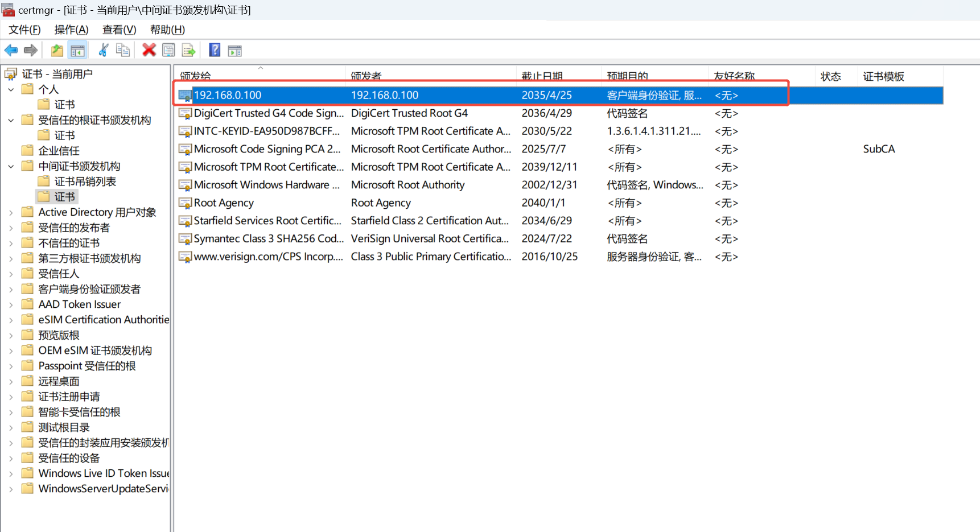Select the 智能卡受信任的根 tree item
Screen dimensions: 980x532
[x=79, y=412]
